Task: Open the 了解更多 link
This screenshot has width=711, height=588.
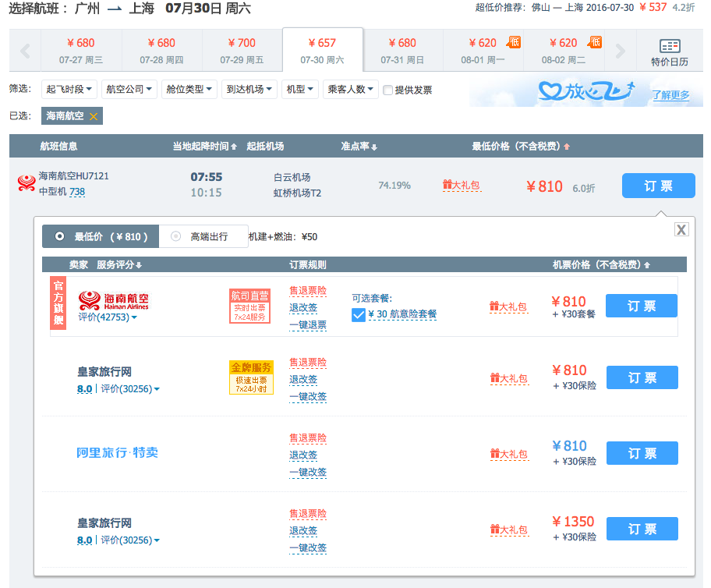Action: [x=670, y=95]
